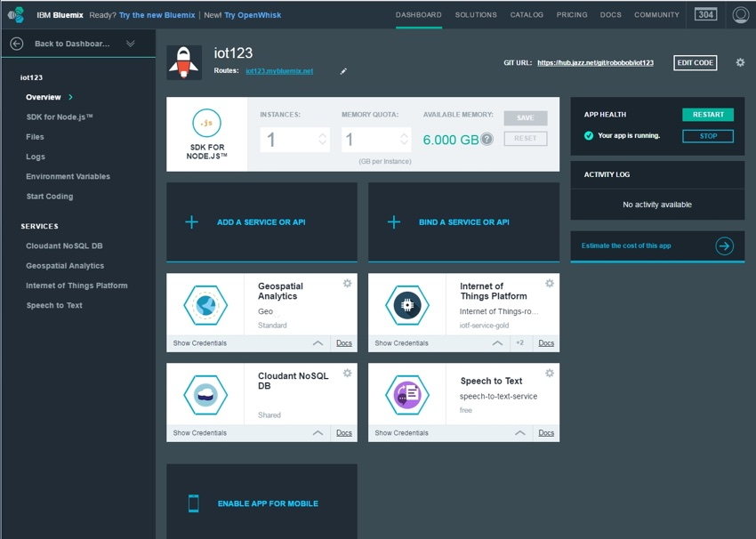This screenshot has height=539, width=756.
Task: Click the Reset button
Action: 526,139
